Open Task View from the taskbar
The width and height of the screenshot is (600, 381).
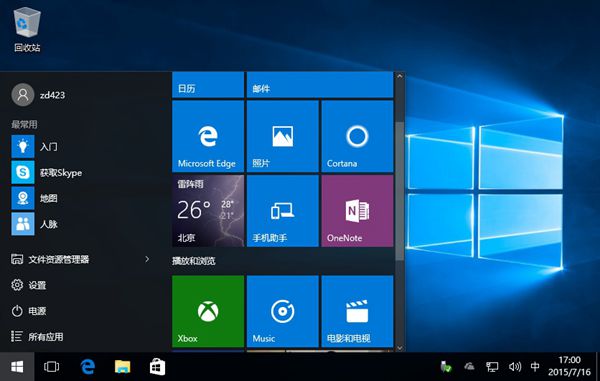(51, 367)
